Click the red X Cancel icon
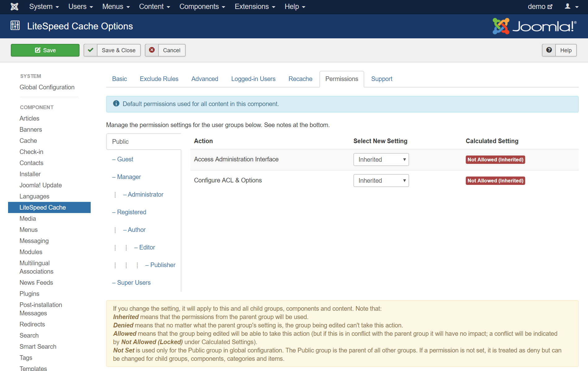The height and width of the screenshot is (371, 588). coord(152,50)
